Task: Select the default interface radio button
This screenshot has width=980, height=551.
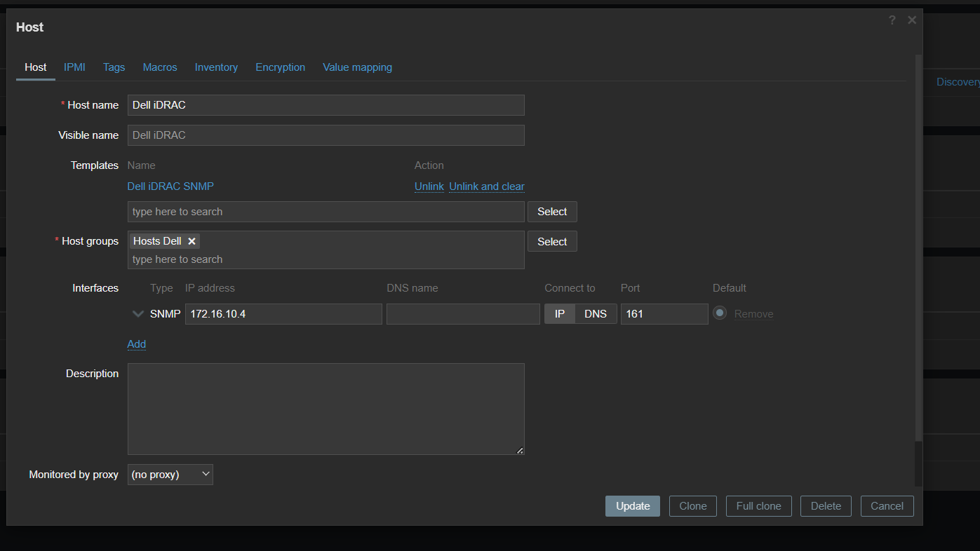Action: pos(719,313)
